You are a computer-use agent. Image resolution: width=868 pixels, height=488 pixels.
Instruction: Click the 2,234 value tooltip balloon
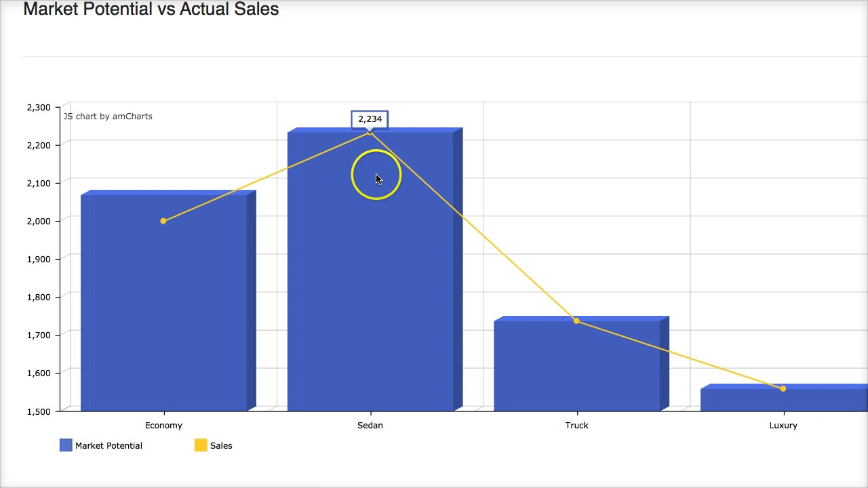pos(370,119)
